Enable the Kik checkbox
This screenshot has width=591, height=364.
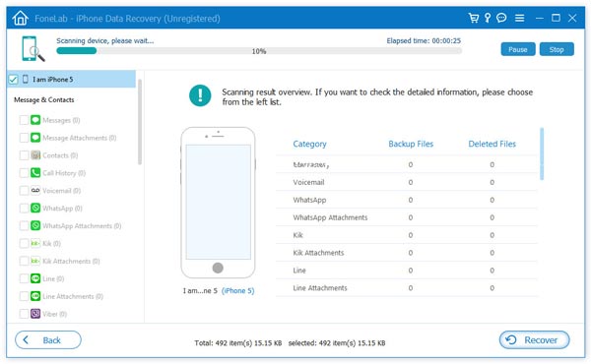pos(24,244)
